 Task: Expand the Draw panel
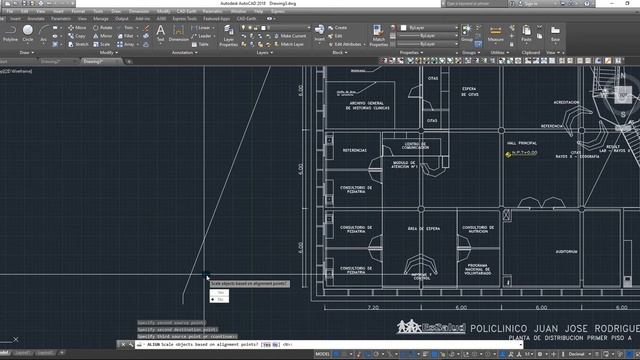27,52
